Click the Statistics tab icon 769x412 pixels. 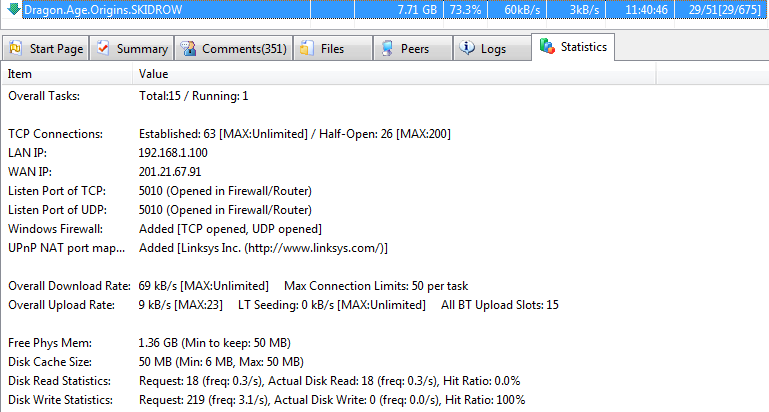tap(547, 46)
